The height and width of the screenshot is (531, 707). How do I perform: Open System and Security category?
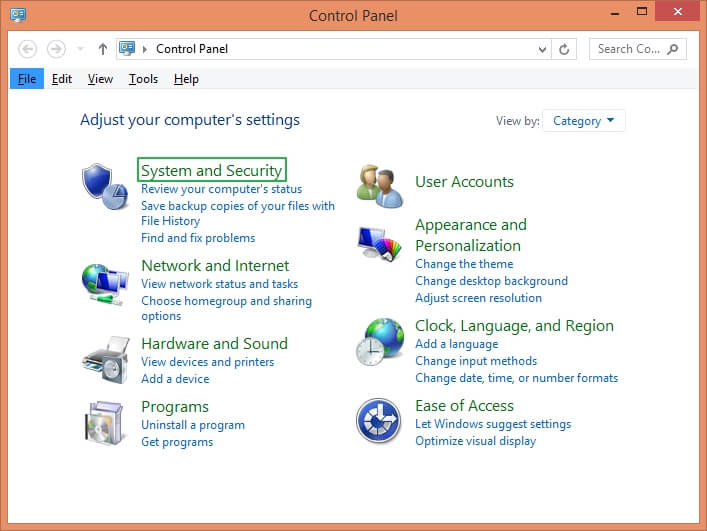coord(211,170)
